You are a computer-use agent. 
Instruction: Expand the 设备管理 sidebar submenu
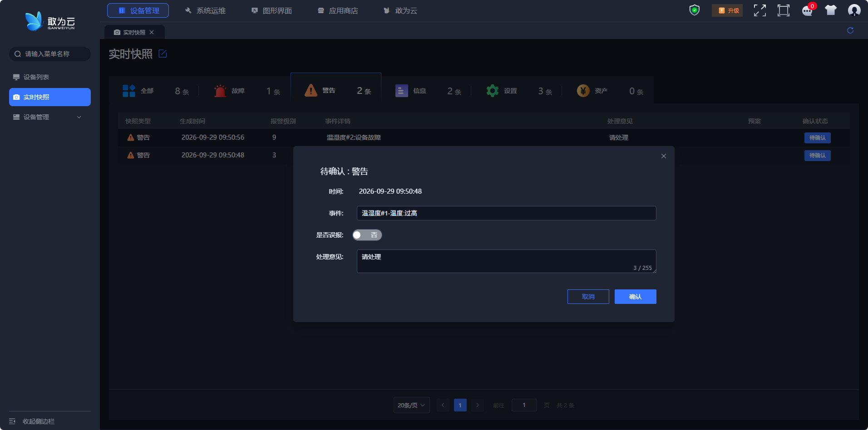(50, 117)
